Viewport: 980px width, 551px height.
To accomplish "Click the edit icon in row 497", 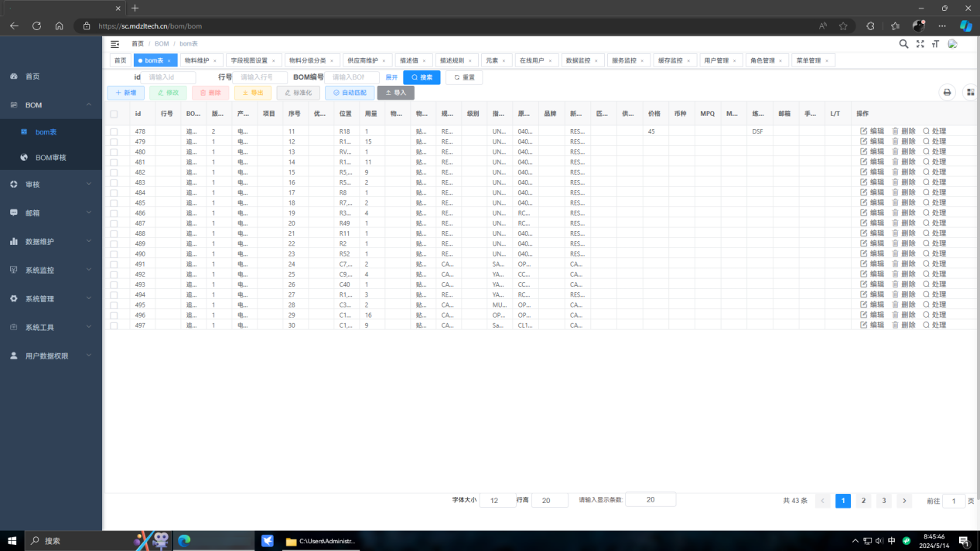I will coord(864,325).
